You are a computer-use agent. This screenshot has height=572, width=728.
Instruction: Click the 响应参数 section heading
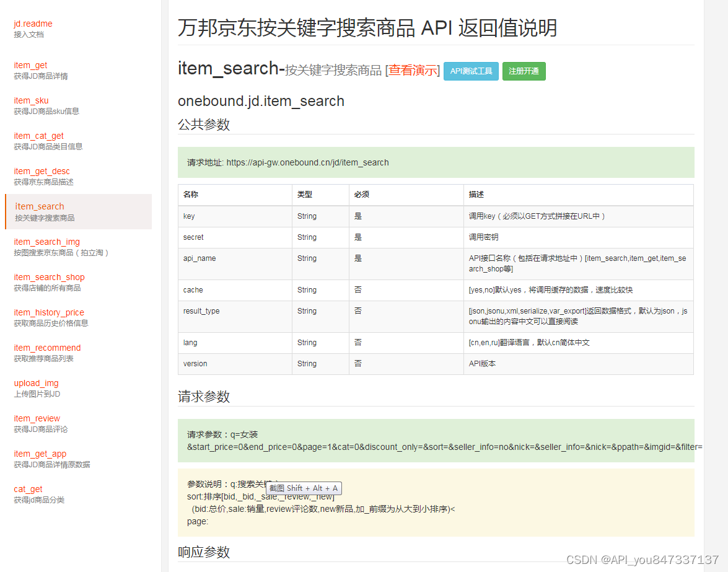[x=204, y=552]
